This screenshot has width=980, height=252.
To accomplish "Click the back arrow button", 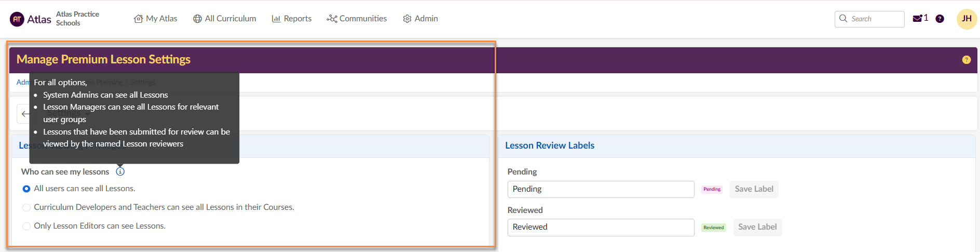I will [25, 114].
